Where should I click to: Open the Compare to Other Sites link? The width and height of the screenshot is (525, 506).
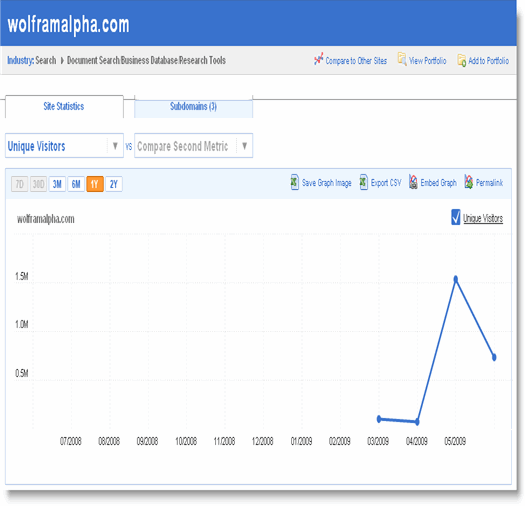click(356, 61)
